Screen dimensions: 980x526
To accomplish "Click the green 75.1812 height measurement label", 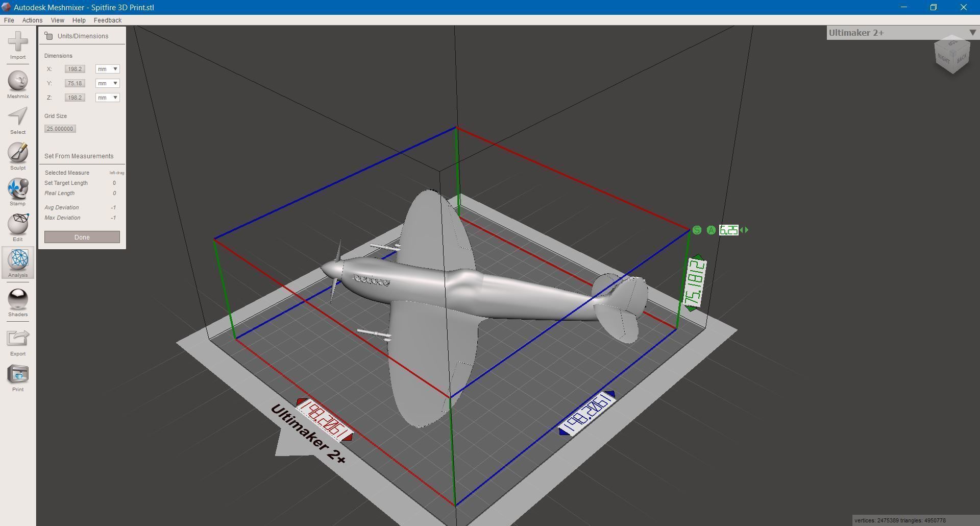I will point(695,283).
